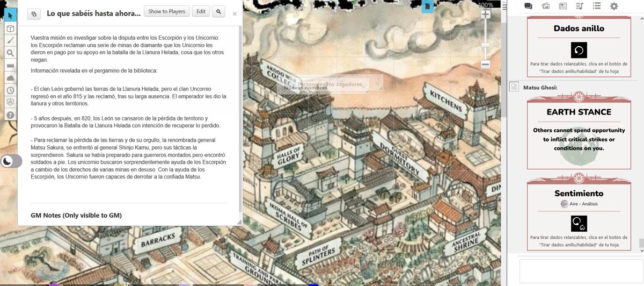Open the cloud Fog of War tool

coord(10,78)
